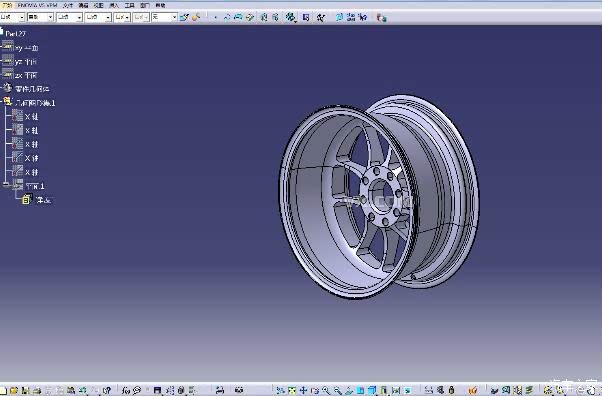
Task: Open the formula f(x) tool
Action: tap(126, 391)
